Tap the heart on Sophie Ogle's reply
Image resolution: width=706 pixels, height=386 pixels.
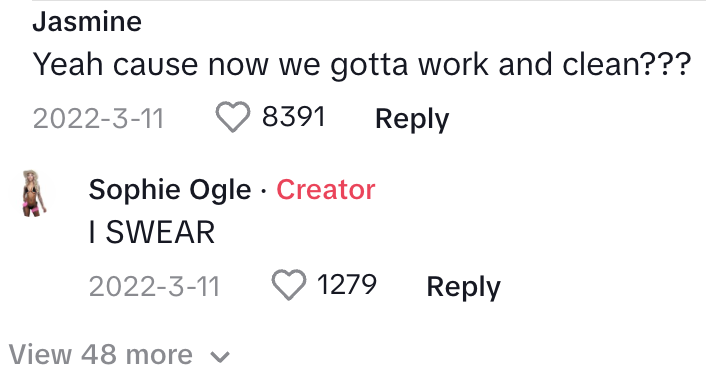pyautogui.click(x=289, y=285)
